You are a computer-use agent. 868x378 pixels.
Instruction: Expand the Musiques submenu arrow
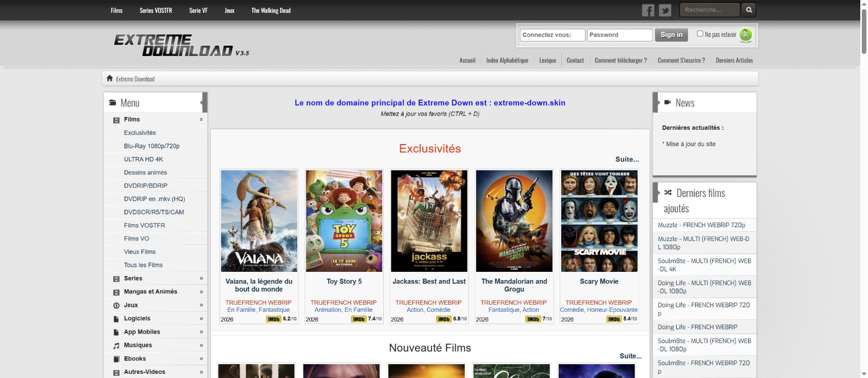tap(201, 345)
